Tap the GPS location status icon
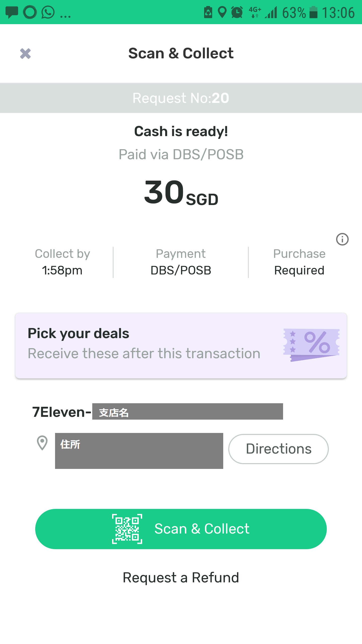362x644 pixels. coord(222,12)
